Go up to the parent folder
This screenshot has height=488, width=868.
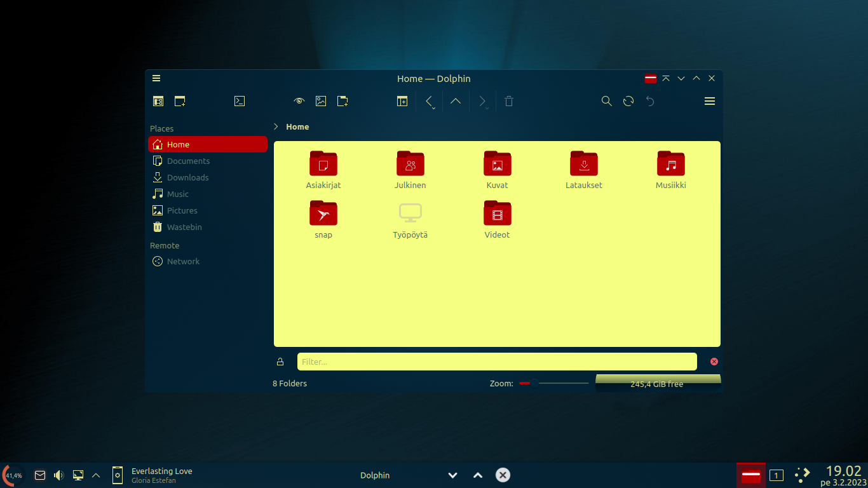coord(456,101)
